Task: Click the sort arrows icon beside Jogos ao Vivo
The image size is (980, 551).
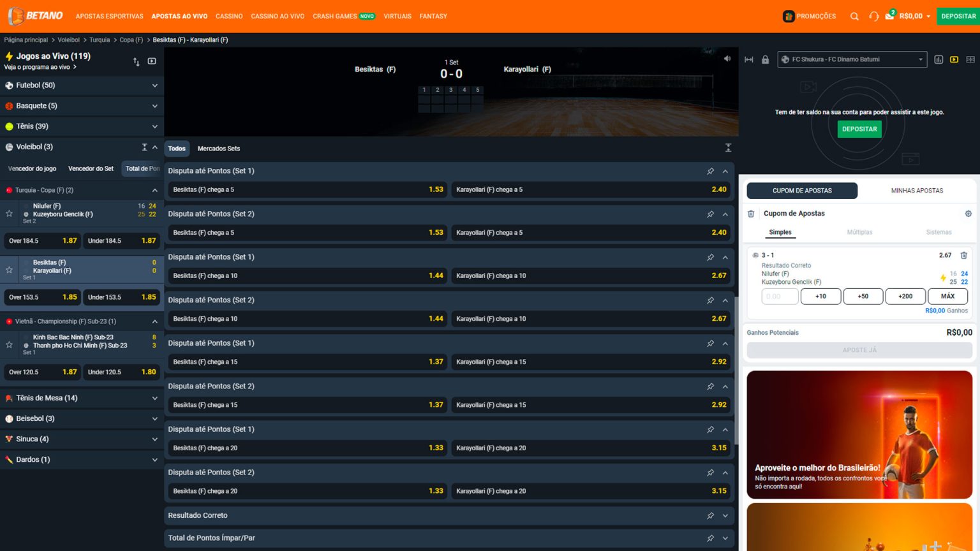Action: coord(136,61)
